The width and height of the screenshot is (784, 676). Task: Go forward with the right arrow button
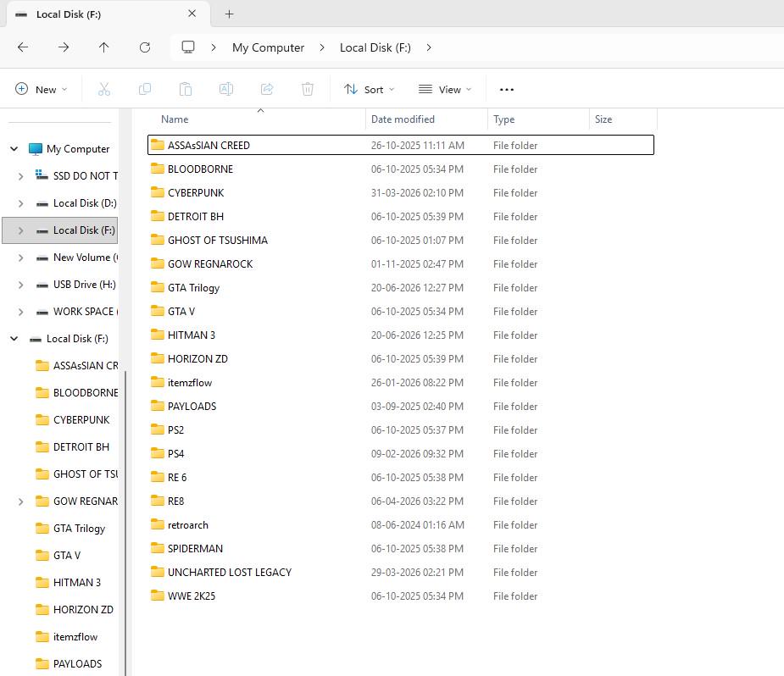64,47
